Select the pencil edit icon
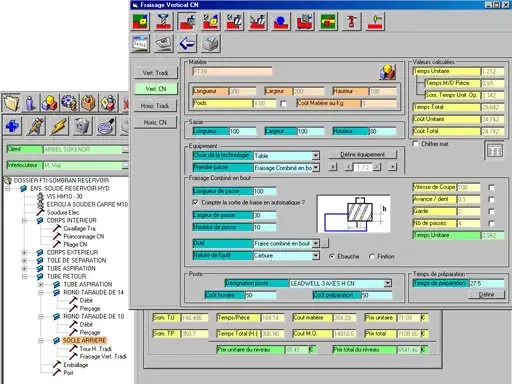 click(36, 126)
